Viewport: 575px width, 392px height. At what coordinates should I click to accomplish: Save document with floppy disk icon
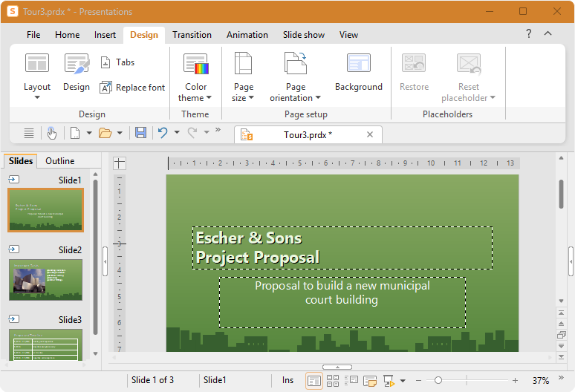pos(141,133)
